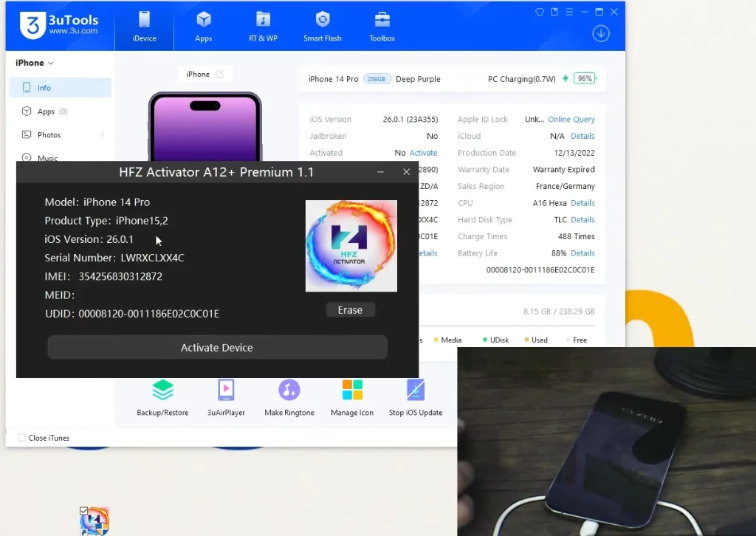This screenshot has width=756, height=536.
Task: Click the Serial Number LWRXCLXX4C text
Action: (114, 258)
